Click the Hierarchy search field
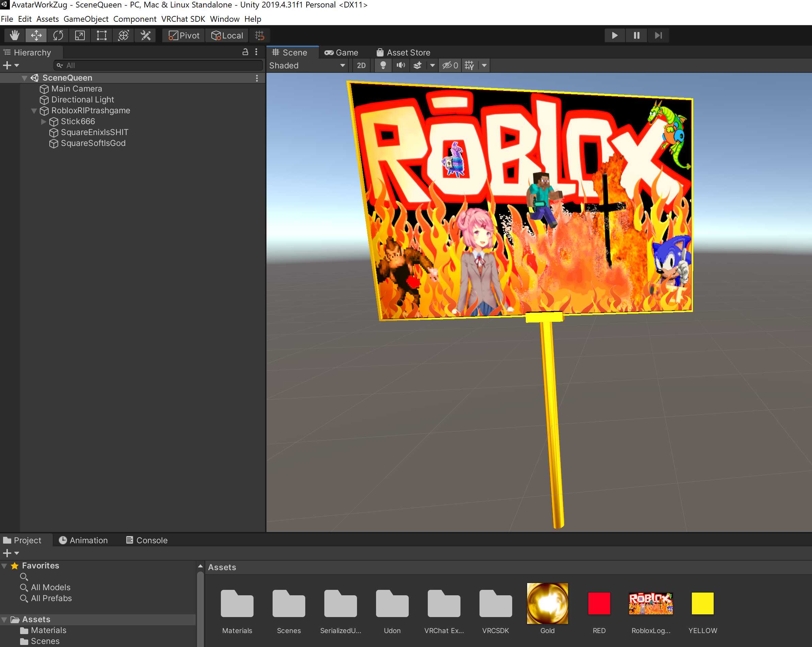Image resolution: width=812 pixels, height=647 pixels. tap(158, 66)
